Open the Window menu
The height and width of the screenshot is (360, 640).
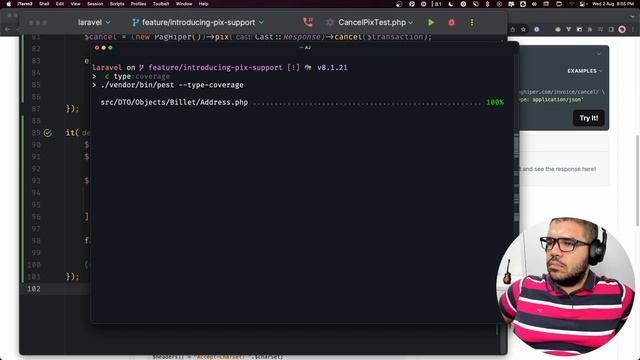pos(184,4)
